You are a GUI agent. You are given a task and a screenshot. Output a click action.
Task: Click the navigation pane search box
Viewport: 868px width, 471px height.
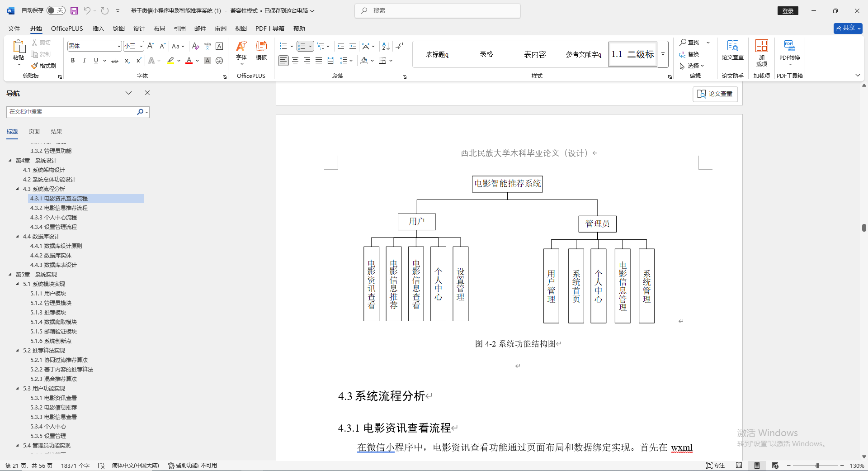[x=72, y=112]
